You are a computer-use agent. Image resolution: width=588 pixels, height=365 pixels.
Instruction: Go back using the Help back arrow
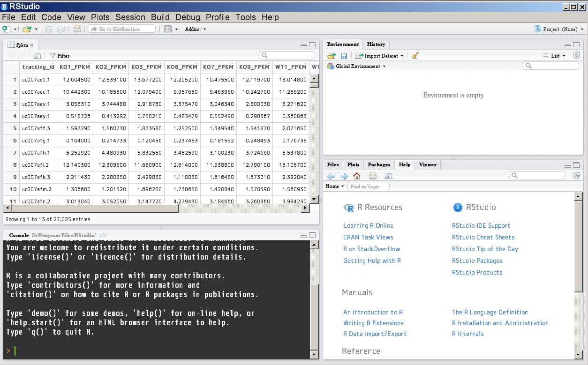[331, 176]
